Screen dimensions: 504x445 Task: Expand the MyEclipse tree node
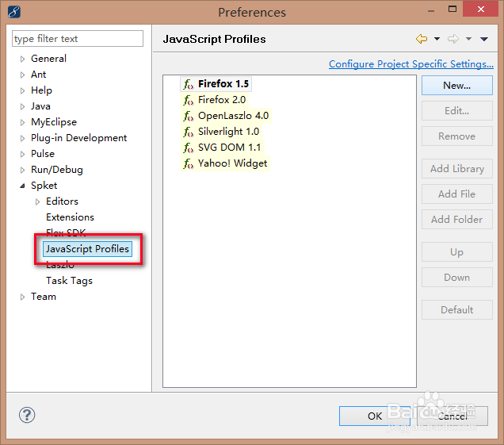[22, 122]
